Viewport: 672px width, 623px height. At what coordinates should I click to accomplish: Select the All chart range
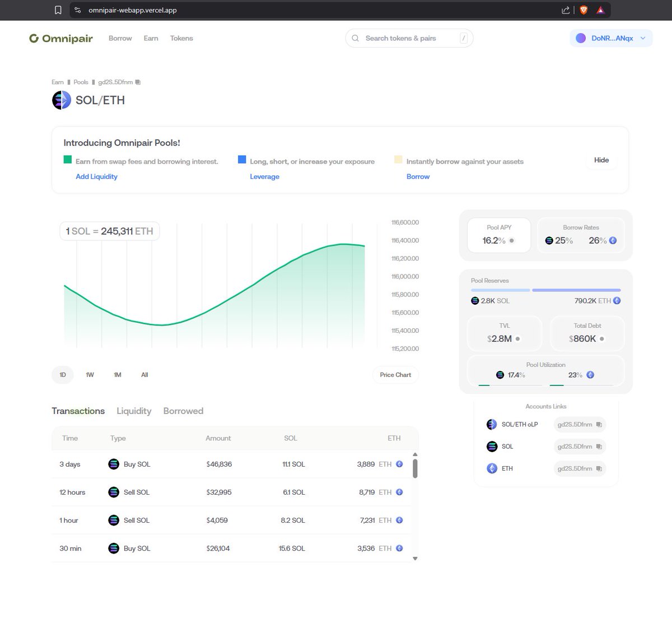pyautogui.click(x=144, y=375)
